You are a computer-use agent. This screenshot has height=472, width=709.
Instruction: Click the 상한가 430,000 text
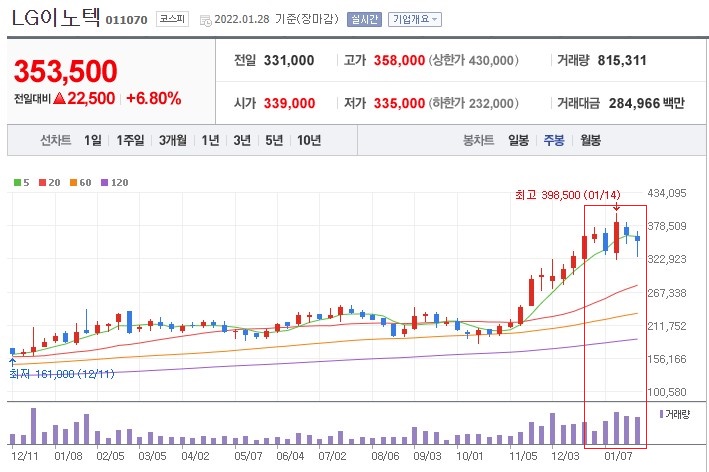click(473, 60)
